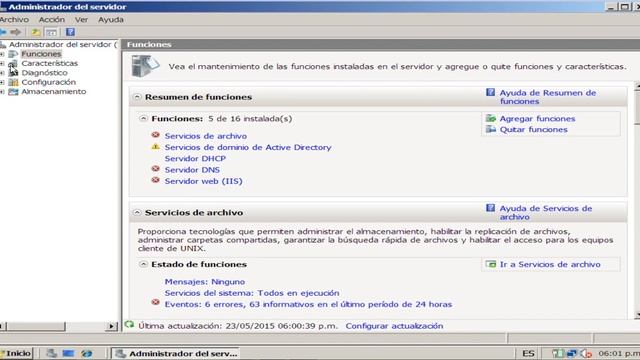Click the tree pane horizontal scrollbar thumb
640x360 pixels.
coord(36,326)
